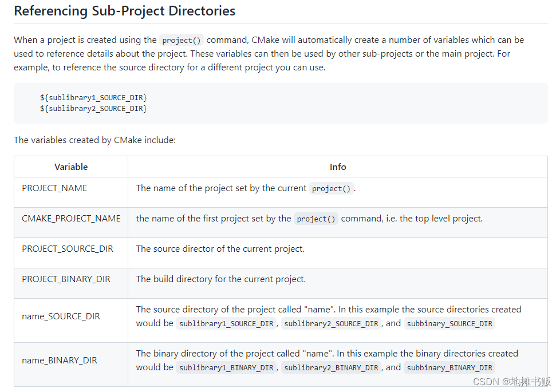The image size is (560, 392).
Task: Click the PROJECT_SOURCE_DIR table cell
Action: (68, 249)
